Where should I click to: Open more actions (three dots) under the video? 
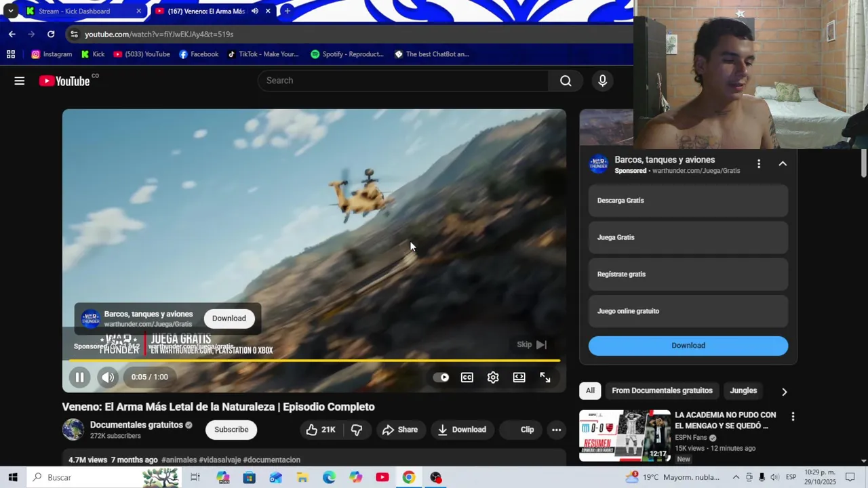tap(556, 430)
